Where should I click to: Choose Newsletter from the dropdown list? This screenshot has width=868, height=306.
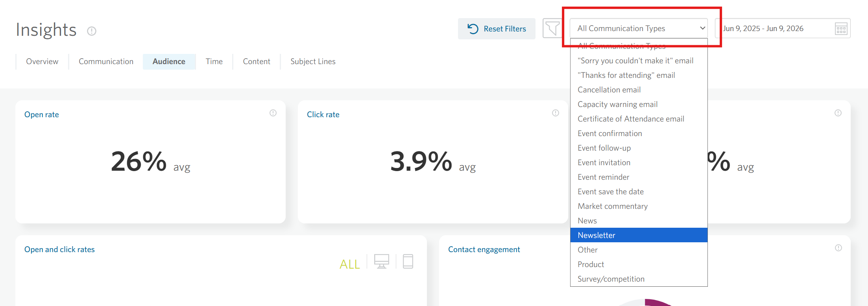639,235
